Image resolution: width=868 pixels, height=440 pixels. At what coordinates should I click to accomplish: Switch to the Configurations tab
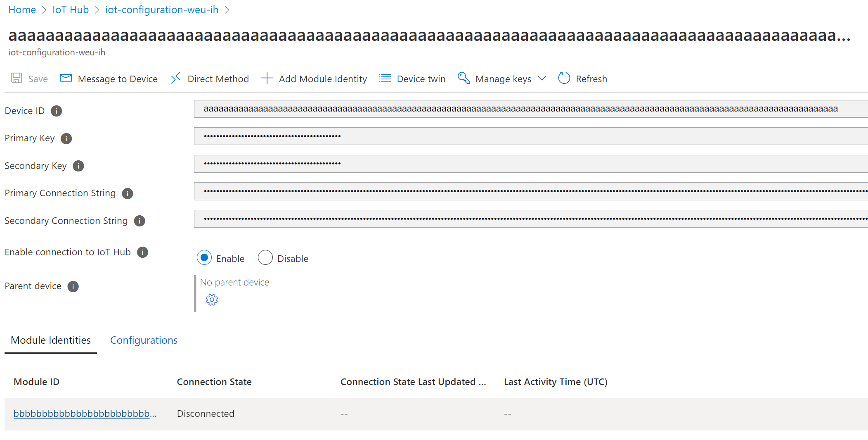(x=144, y=340)
